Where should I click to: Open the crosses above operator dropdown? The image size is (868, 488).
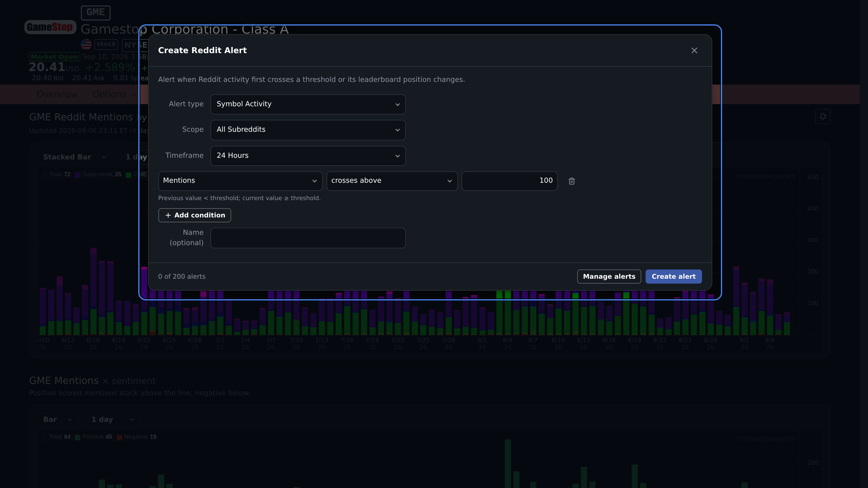coord(392,181)
